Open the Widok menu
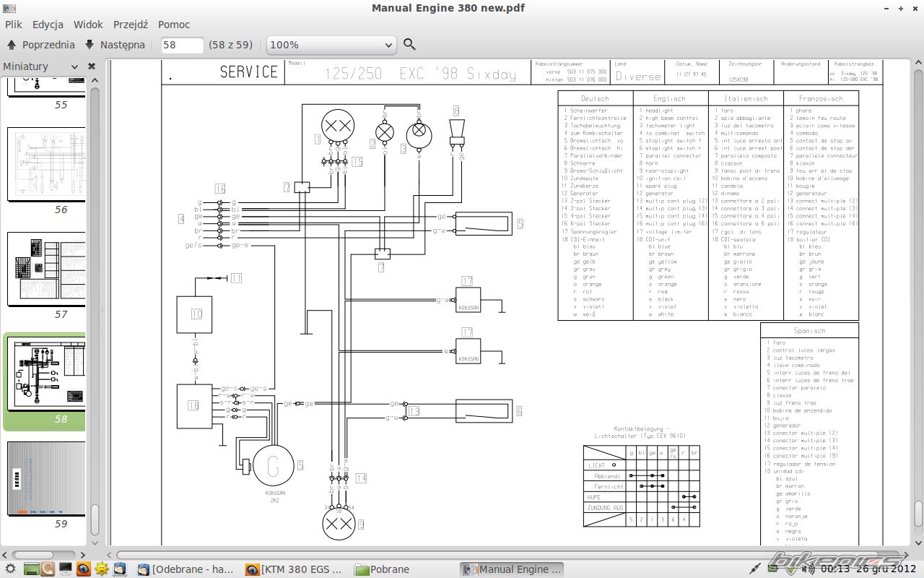Image resolution: width=924 pixels, height=578 pixels. (x=88, y=25)
